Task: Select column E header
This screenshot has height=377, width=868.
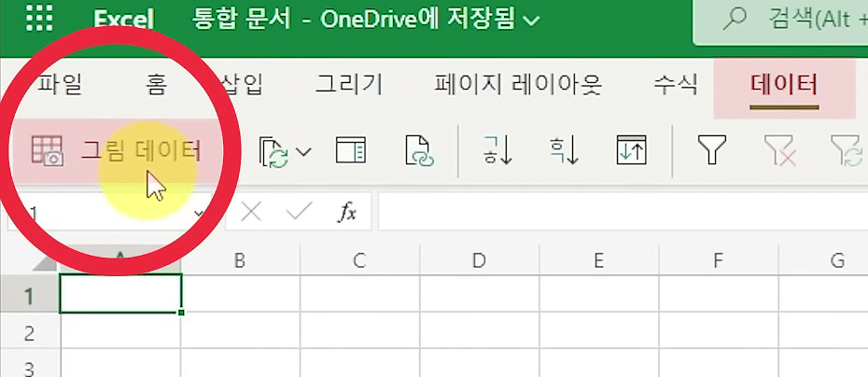Action: point(599,260)
